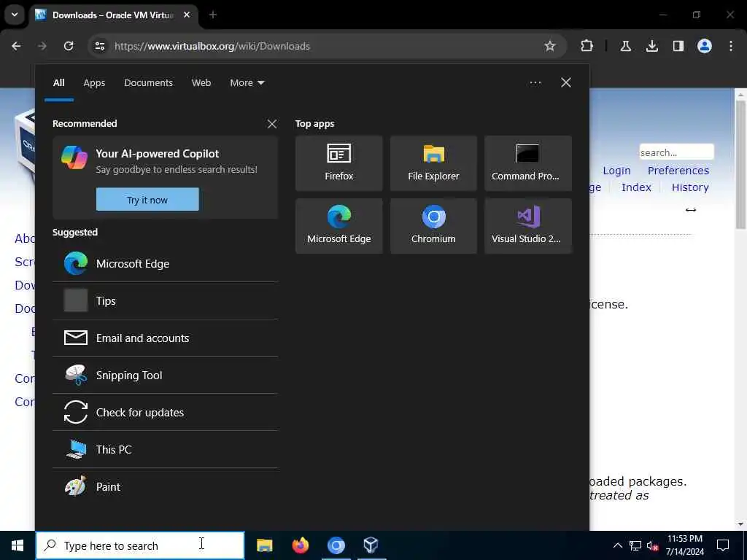Open Visual Studio tile
This screenshot has width=747, height=560.
click(528, 226)
